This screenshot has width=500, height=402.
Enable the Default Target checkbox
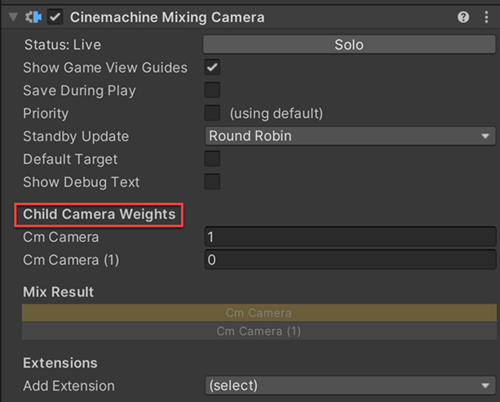212,159
